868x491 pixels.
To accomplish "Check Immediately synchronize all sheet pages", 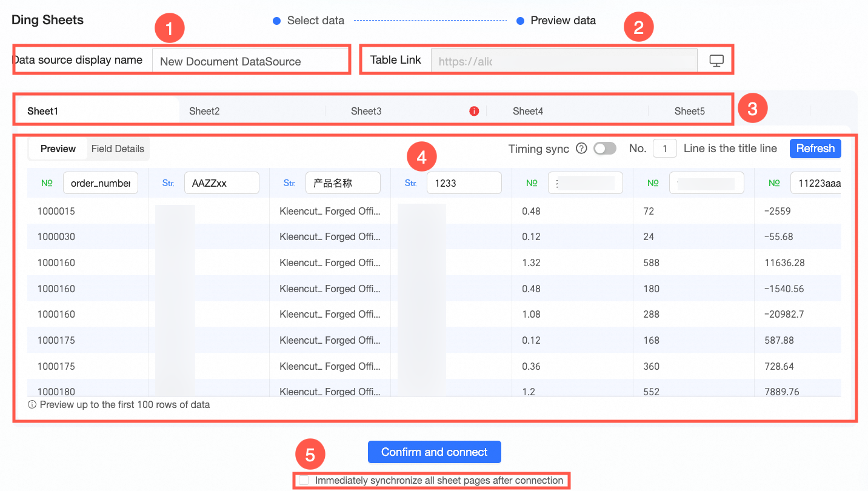I will [x=304, y=480].
